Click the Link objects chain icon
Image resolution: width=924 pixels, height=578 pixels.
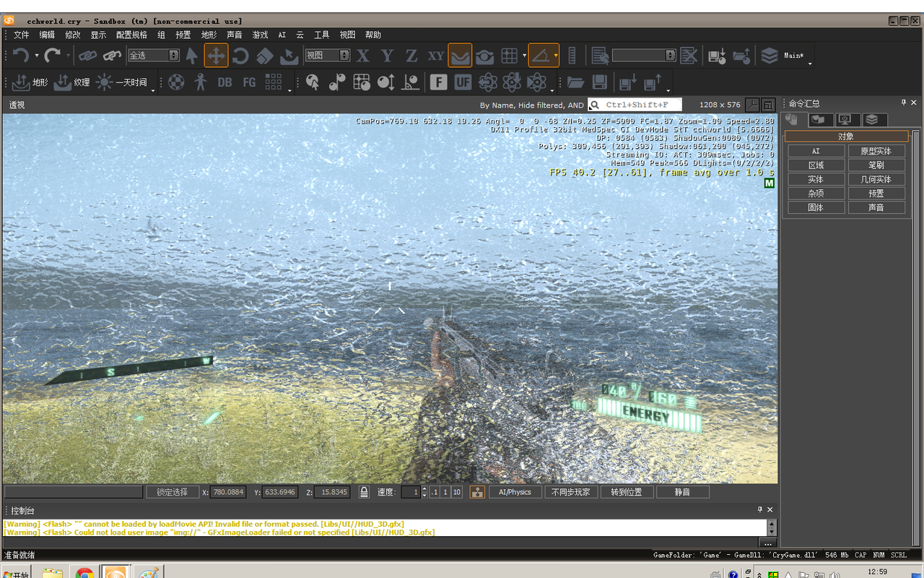coord(87,55)
